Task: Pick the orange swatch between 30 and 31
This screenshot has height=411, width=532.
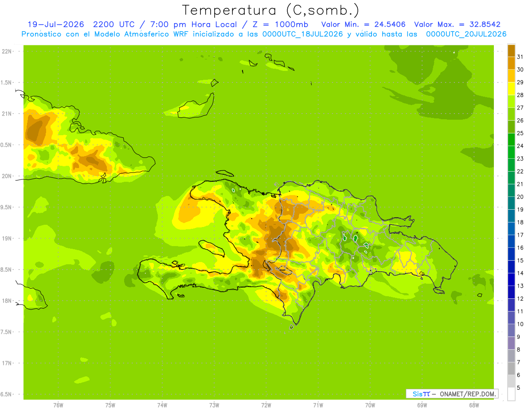Action: click(x=511, y=63)
